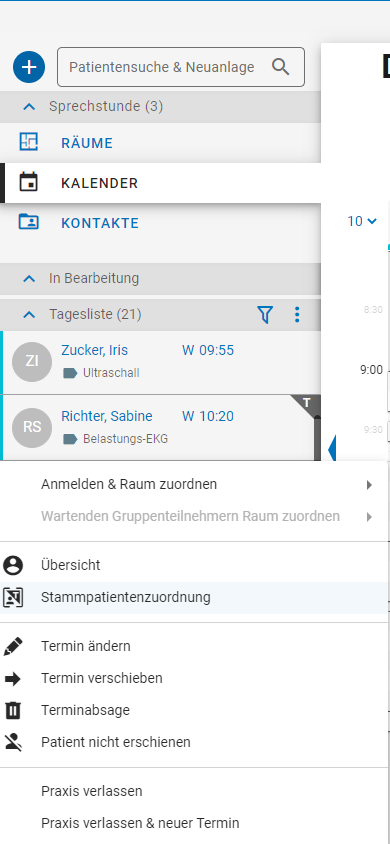Collapse the Tagesliste section chevron

tap(29, 314)
